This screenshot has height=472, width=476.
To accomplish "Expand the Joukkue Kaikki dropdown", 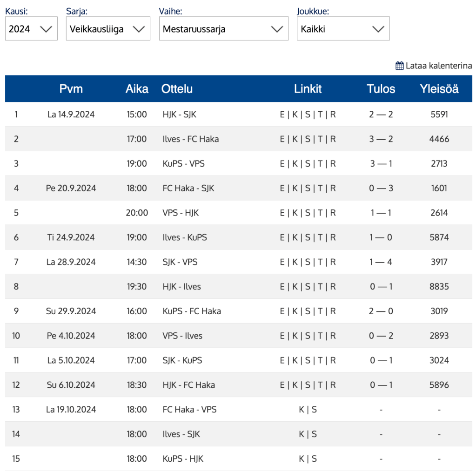I will click(343, 29).
